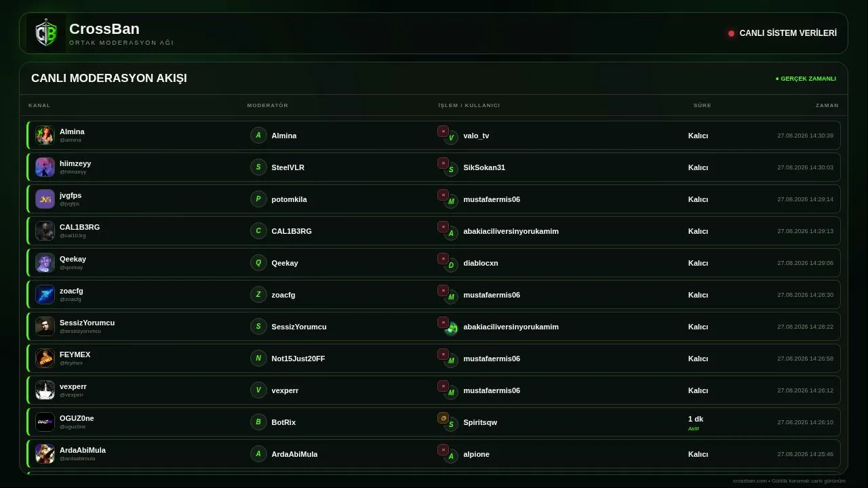Click the red live indicator dot in header

click(x=731, y=33)
